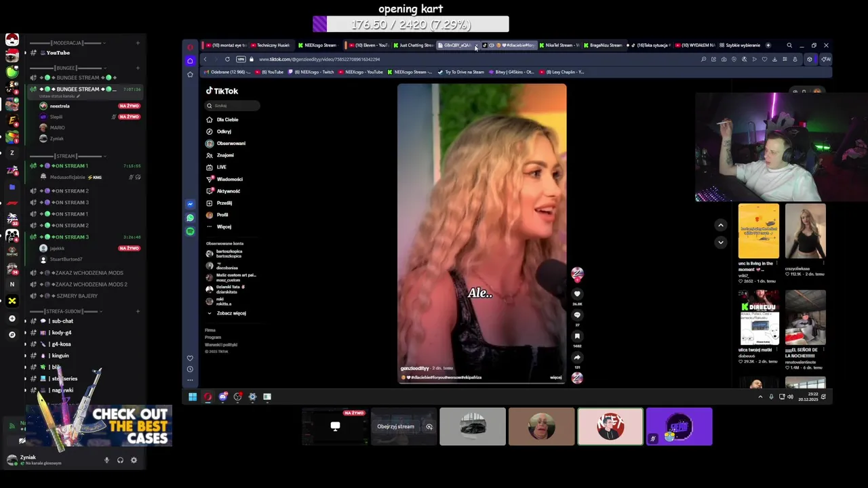
Task: Open Discord from the Windows taskbar
Action: [x=222, y=396]
